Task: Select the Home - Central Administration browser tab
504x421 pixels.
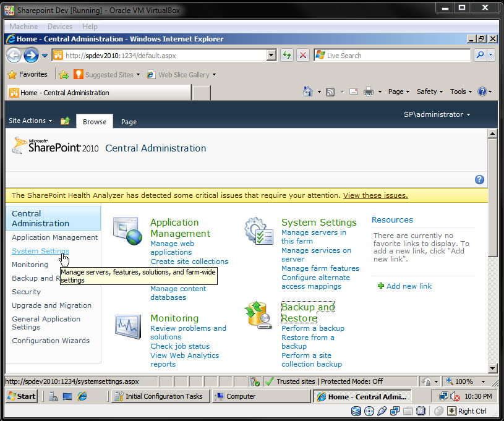Action: pos(99,93)
